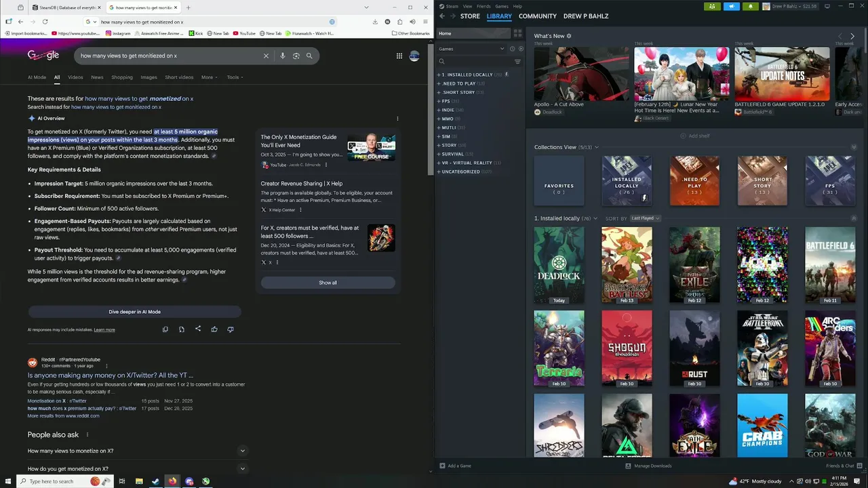Image resolution: width=868 pixels, height=488 pixels.
Task: Open Google More search filter dropdown
Action: pyautogui.click(x=210, y=77)
